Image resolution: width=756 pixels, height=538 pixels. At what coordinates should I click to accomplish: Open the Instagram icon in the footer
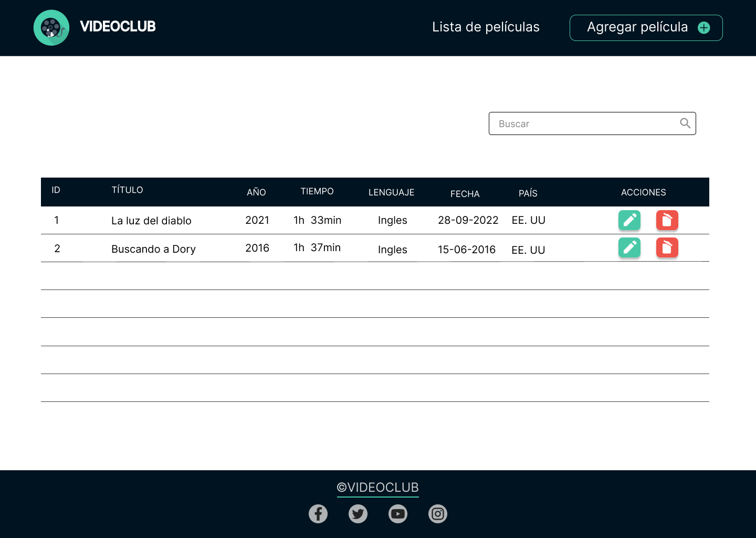coord(438,514)
